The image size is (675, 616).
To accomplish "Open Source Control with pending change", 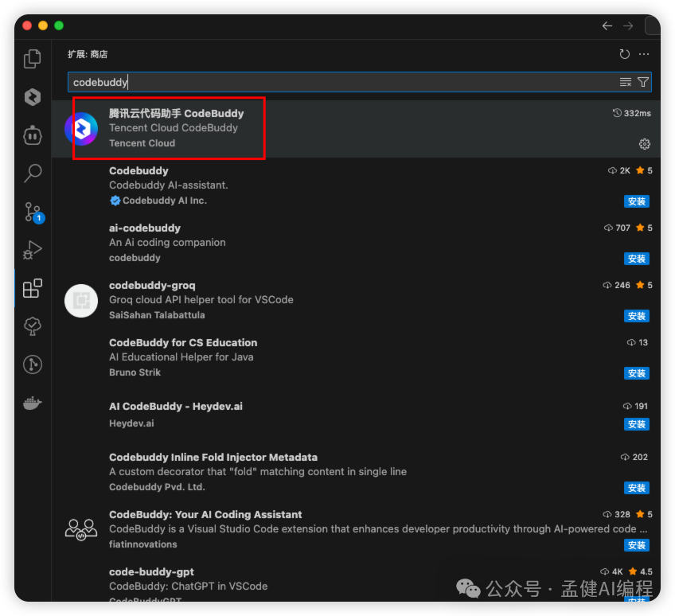I will [x=32, y=212].
